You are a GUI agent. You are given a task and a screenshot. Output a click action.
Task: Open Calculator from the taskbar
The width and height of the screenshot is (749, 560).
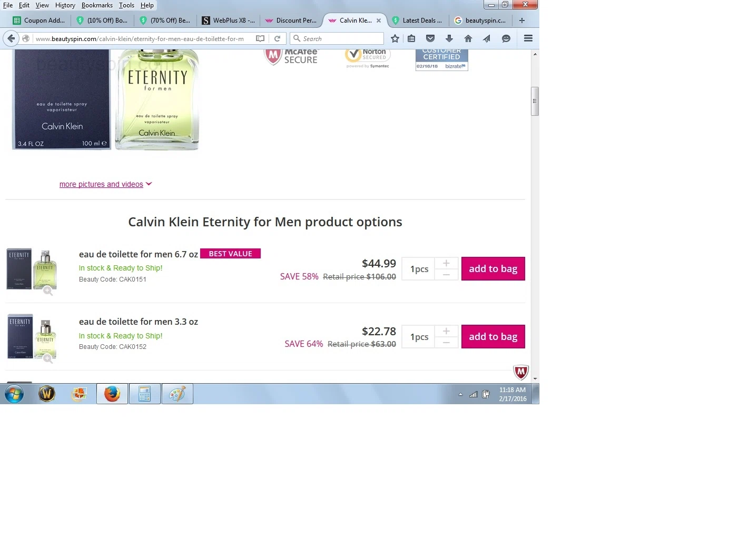coord(145,394)
